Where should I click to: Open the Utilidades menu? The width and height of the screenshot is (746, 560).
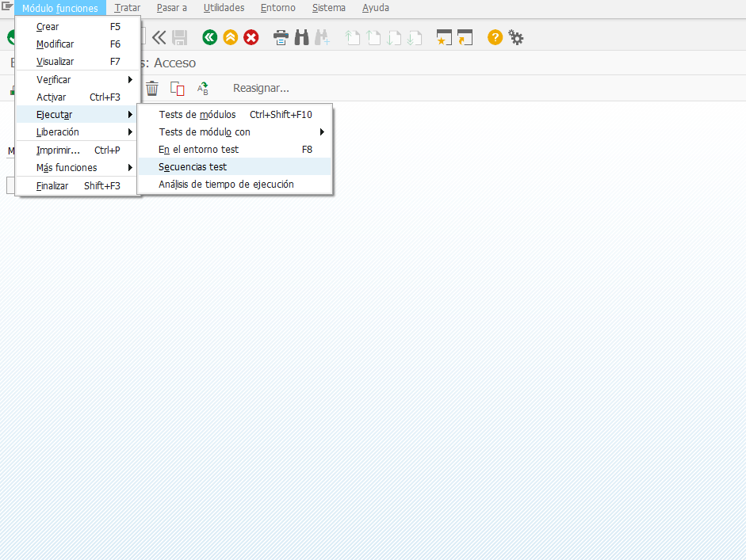[224, 8]
